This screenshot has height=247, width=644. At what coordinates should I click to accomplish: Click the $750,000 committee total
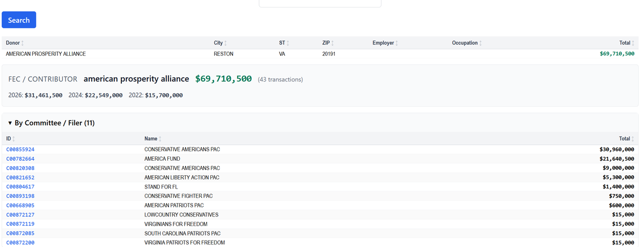pyautogui.click(x=622, y=196)
